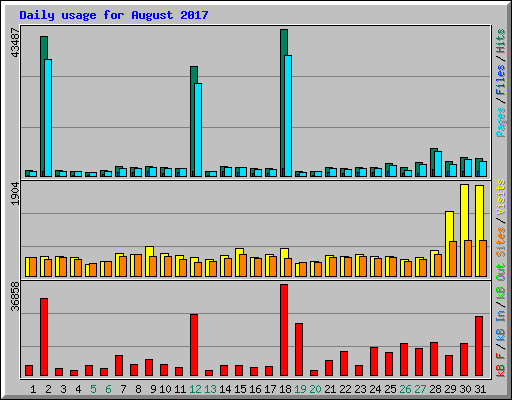
Task: Click day 31 on the x-axis
Action: point(480,389)
